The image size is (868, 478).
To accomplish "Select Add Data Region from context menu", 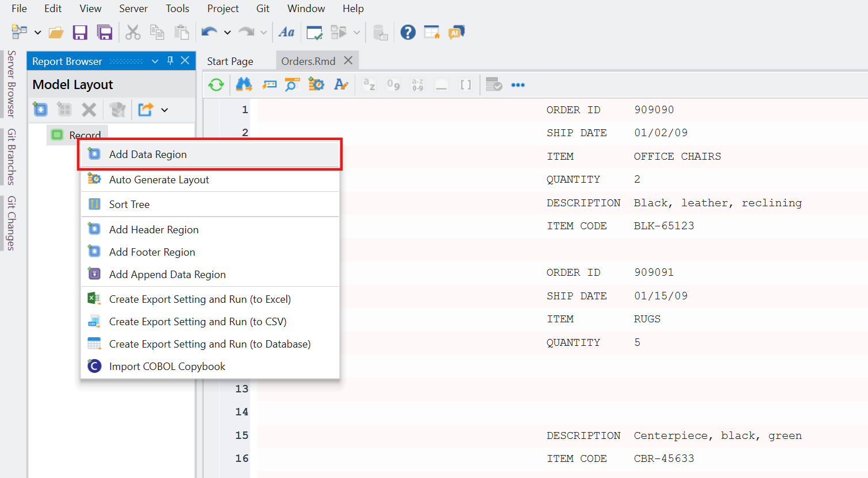I will 148,155.
